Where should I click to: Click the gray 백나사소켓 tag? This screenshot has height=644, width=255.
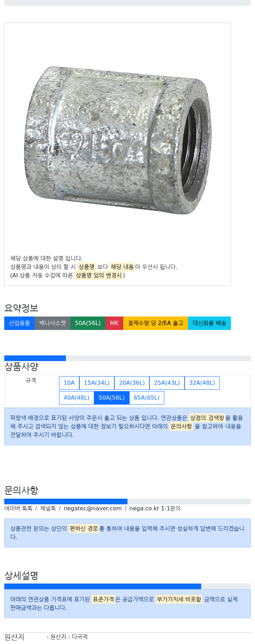(52, 323)
